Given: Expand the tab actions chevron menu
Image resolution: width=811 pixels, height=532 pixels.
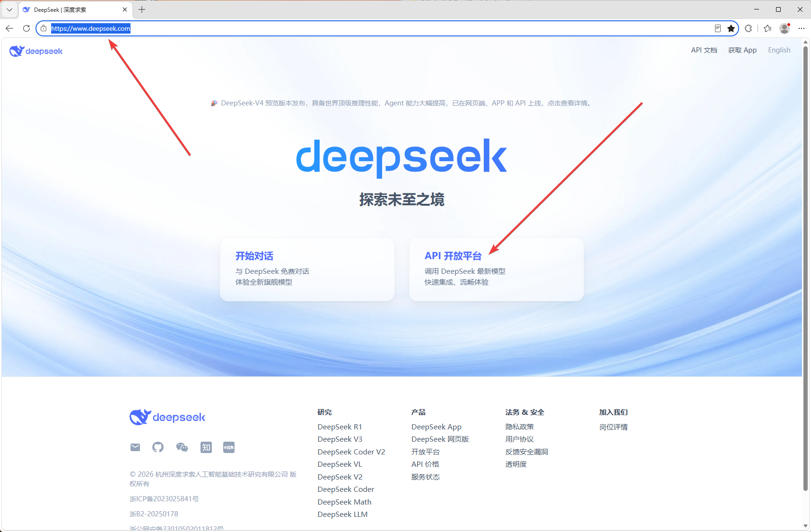Looking at the screenshot, I should pos(9,9).
